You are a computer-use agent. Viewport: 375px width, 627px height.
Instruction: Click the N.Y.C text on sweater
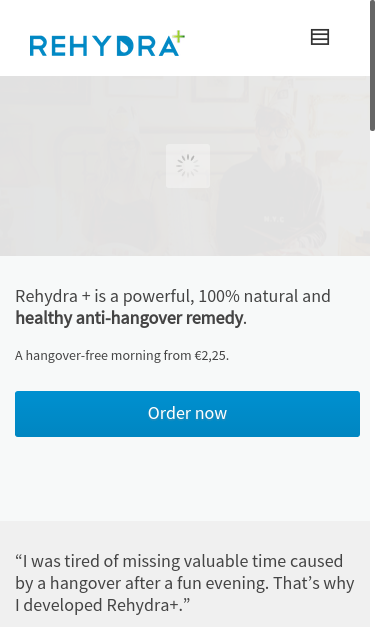click(x=274, y=219)
